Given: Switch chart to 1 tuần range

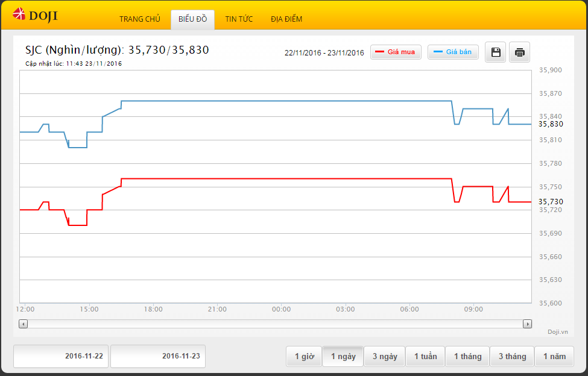Looking at the screenshot, I should coord(425,356).
